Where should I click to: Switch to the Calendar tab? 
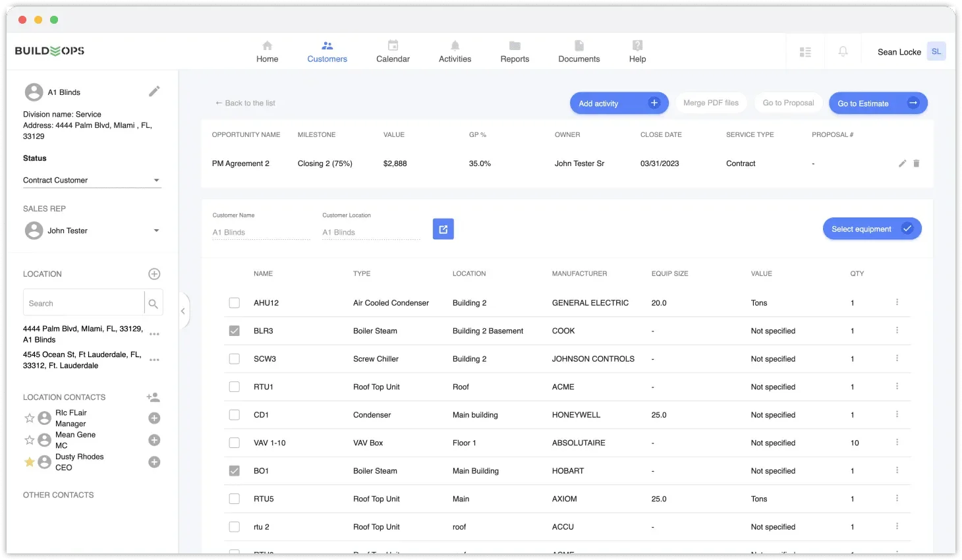tap(393, 51)
